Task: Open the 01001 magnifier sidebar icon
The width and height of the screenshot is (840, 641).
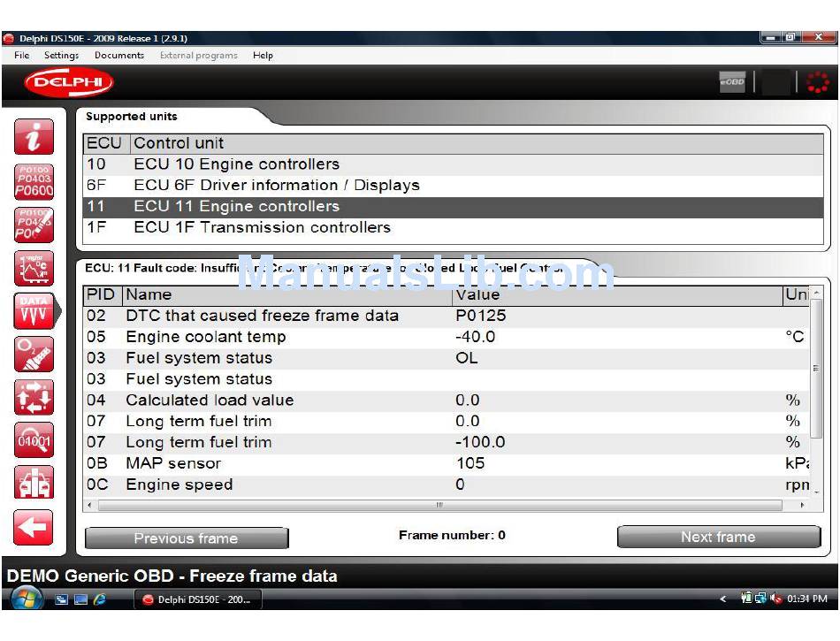Action: tap(34, 440)
